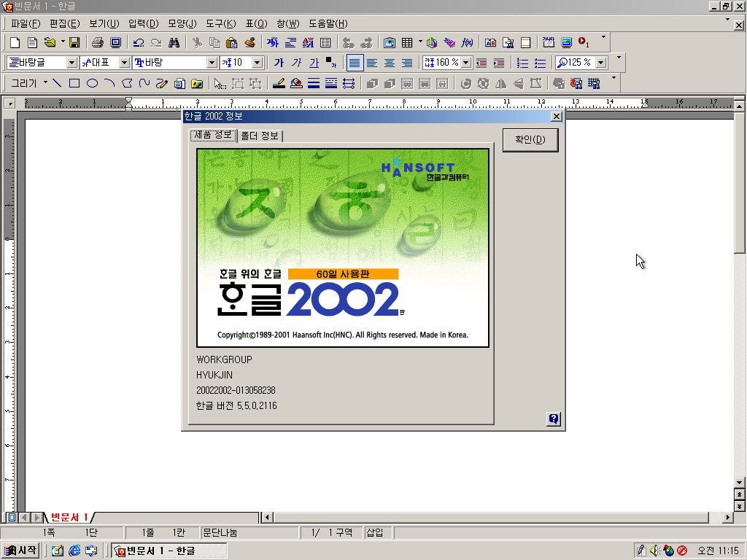Toggle bold 가 formatting
This screenshot has width=747, height=560.
pos(279,63)
